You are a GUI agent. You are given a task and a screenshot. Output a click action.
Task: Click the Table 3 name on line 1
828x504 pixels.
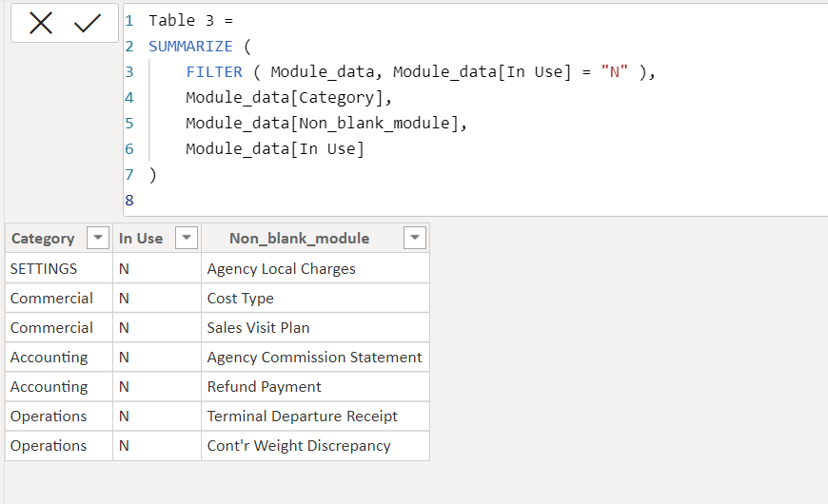[x=181, y=21]
